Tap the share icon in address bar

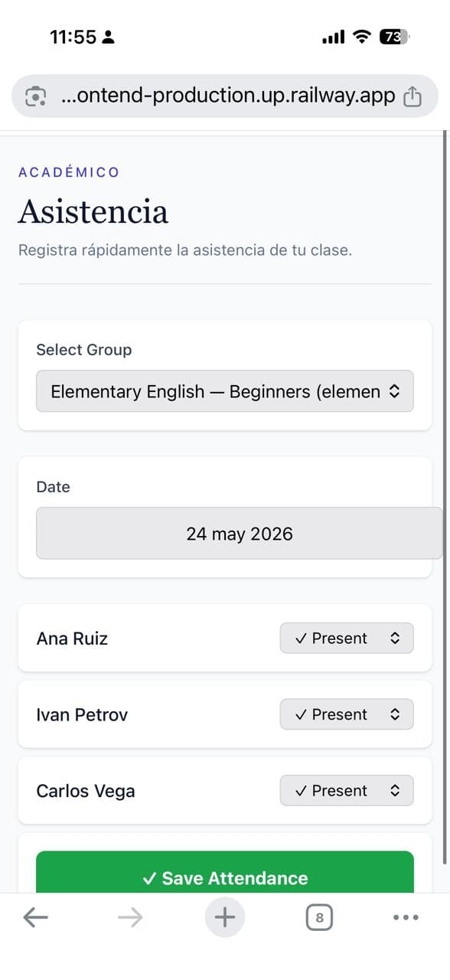[x=412, y=96]
